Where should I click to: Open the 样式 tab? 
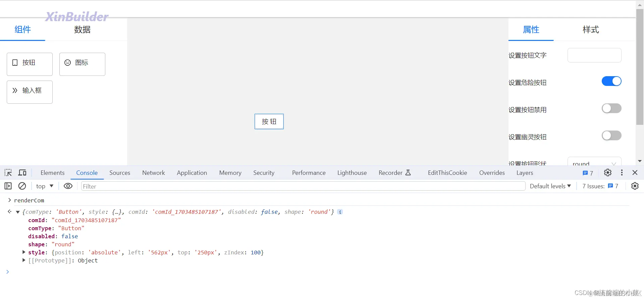(591, 30)
